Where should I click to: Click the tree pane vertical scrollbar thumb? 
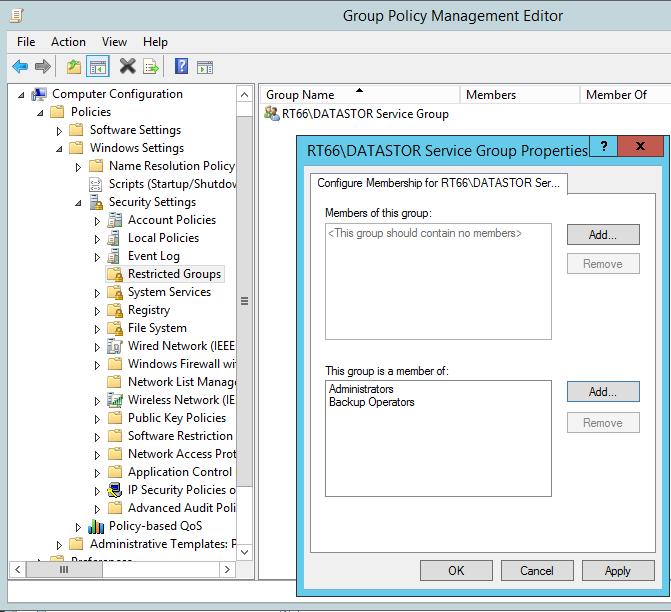(244, 301)
